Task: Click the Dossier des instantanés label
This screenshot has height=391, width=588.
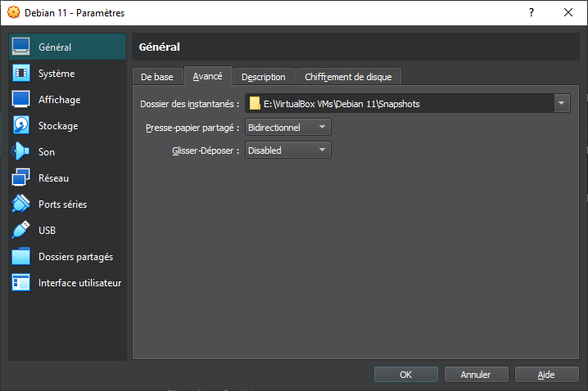Action: point(190,104)
